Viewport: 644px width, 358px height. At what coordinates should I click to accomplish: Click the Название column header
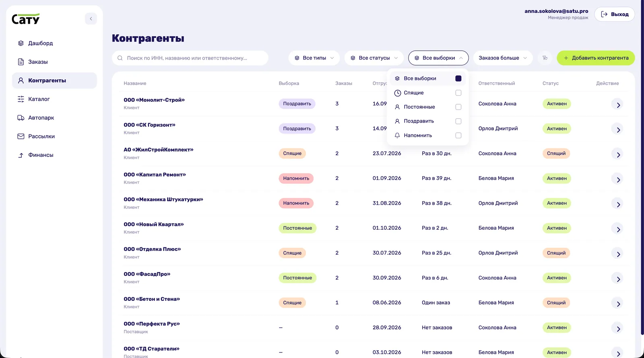[135, 83]
